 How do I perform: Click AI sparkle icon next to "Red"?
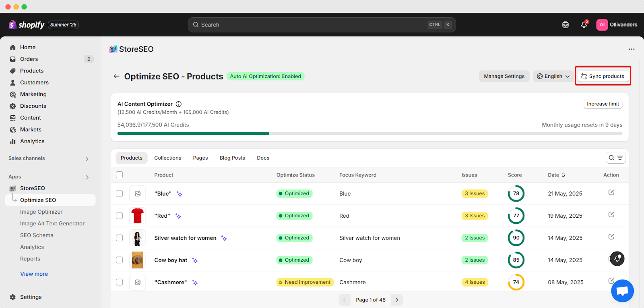[178, 216]
